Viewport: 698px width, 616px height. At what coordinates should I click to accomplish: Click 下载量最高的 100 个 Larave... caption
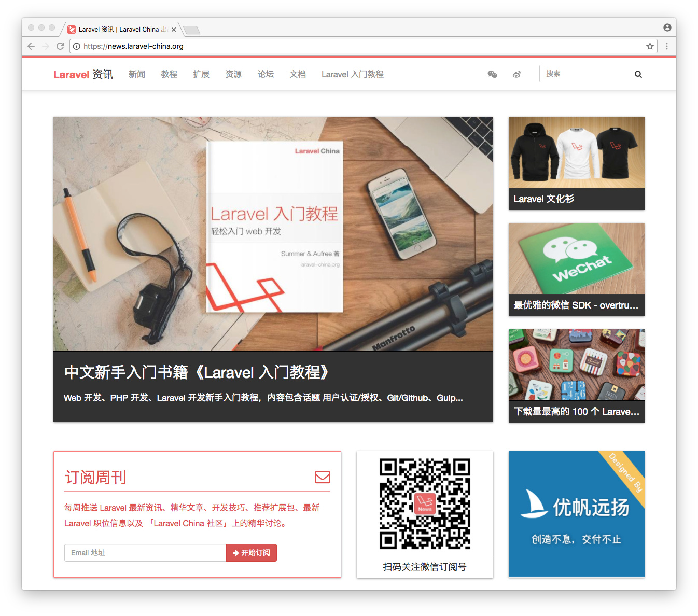(576, 412)
